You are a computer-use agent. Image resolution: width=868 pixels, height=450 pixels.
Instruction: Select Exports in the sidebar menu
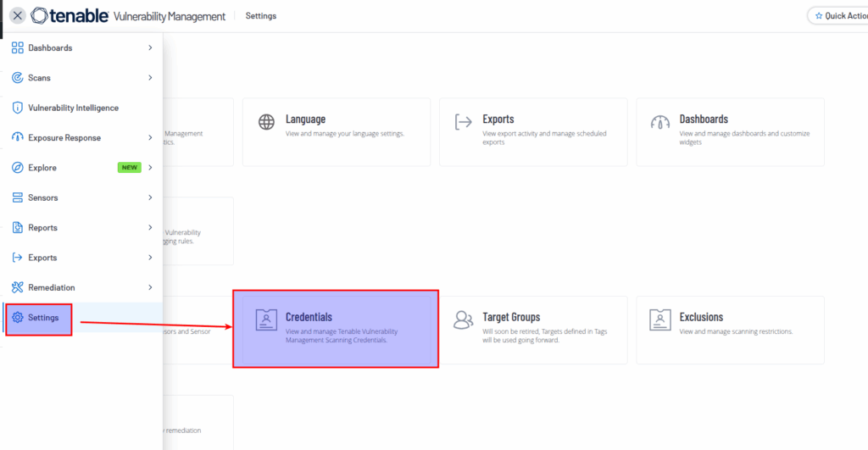pyautogui.click(x=42, y=258)
